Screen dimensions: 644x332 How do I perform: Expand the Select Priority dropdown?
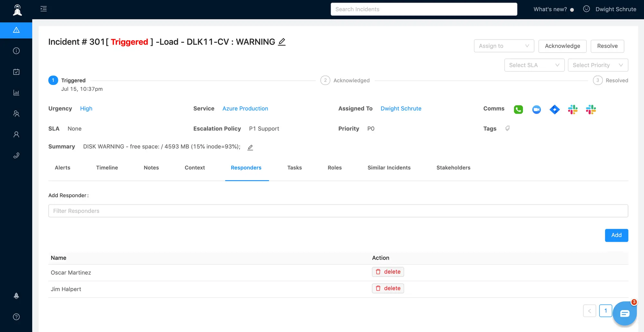(598, 65)
